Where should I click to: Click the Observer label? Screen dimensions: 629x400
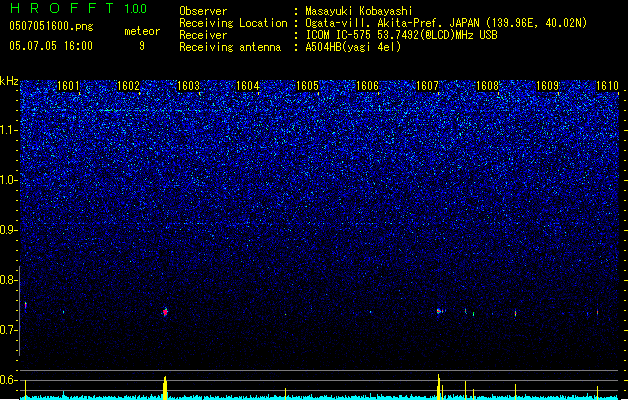point(203,11)
